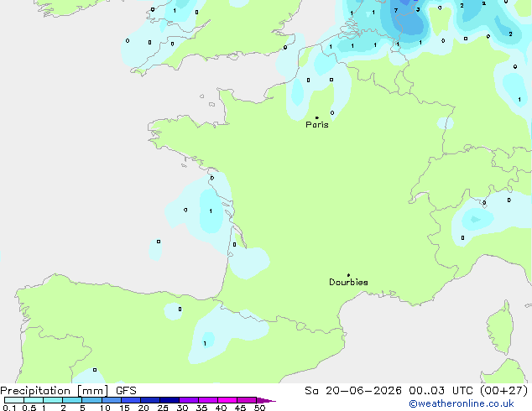Viewport: 532px width, 411px height.
Task: Select the 30–35 mm purple legend swatch
Action: (189, 400)
